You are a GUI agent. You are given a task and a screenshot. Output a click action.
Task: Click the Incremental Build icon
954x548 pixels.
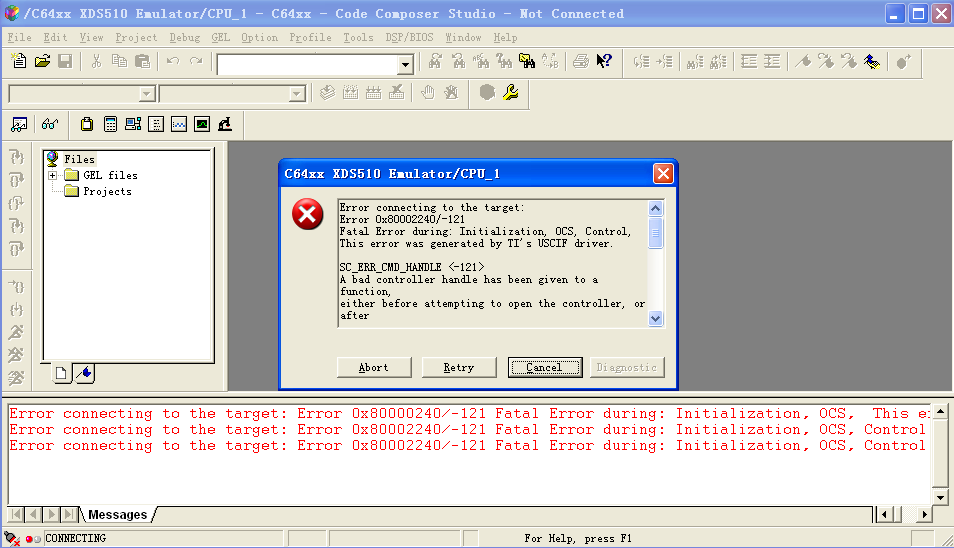pyautogui.click(x=350, y=92)
